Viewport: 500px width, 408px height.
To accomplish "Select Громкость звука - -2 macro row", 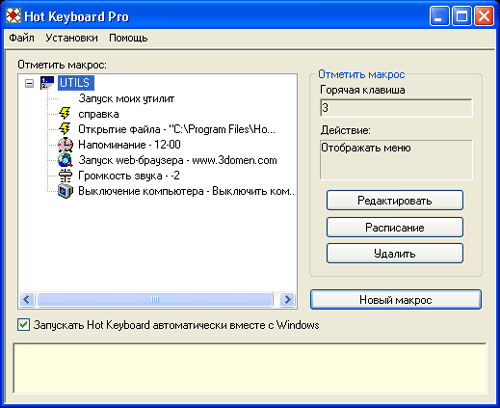I will [129, 176].
